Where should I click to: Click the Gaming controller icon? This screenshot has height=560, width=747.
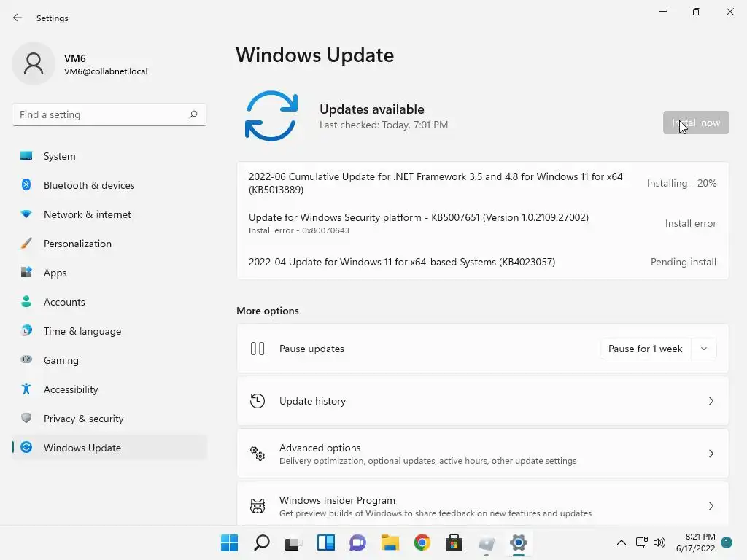tap(26, 359)
